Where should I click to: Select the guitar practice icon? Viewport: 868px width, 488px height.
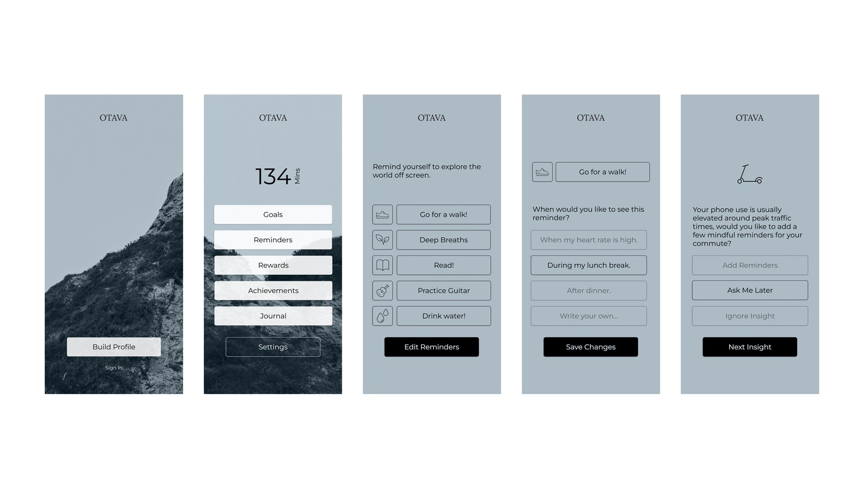point(382,290)
